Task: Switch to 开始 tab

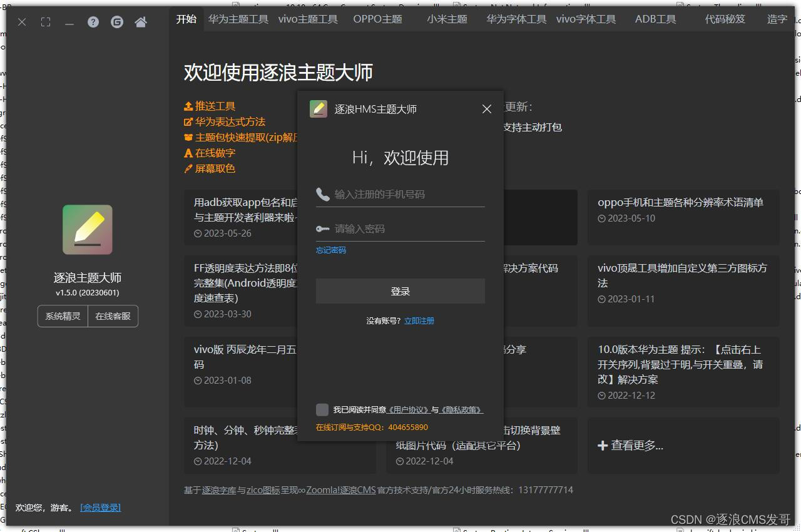Action: click(186, 19)
